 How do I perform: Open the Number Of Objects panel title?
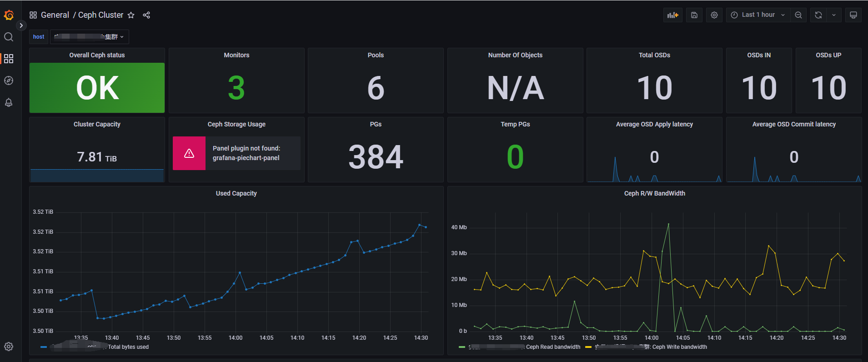[515, 55]
